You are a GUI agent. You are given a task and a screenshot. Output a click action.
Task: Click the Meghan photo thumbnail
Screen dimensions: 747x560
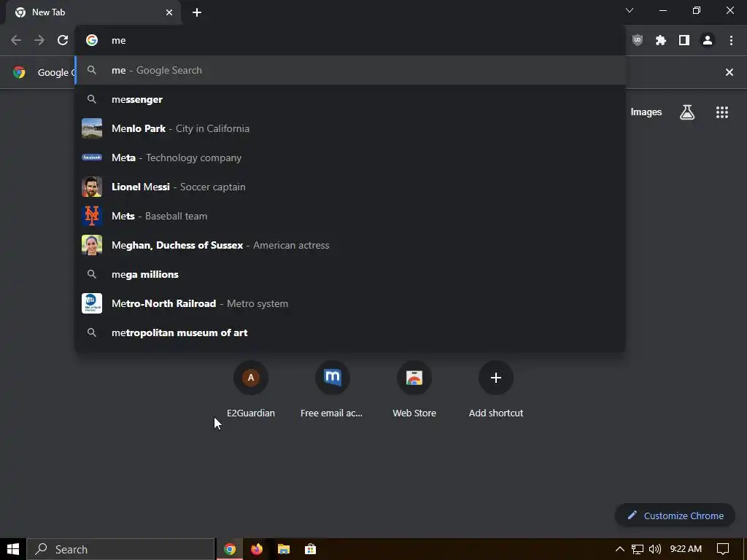92,245
